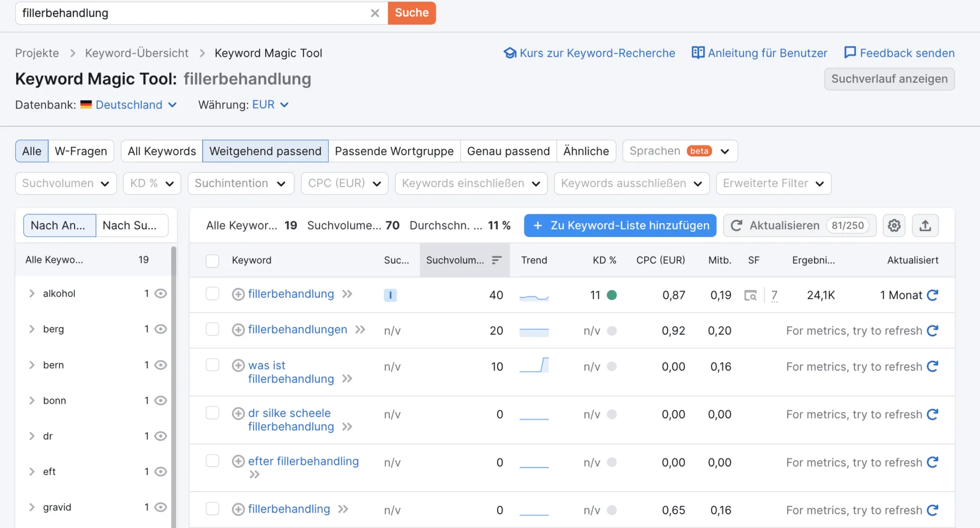The height and width of the screenshot is (528, 980).
Task: Click green KD dot for fillerbehandlung
Action: 612,295
